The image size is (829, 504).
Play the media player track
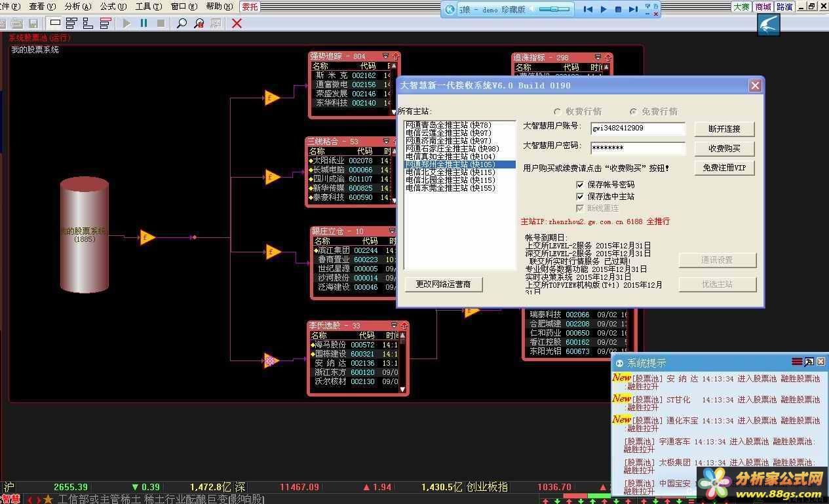point(603,9)
